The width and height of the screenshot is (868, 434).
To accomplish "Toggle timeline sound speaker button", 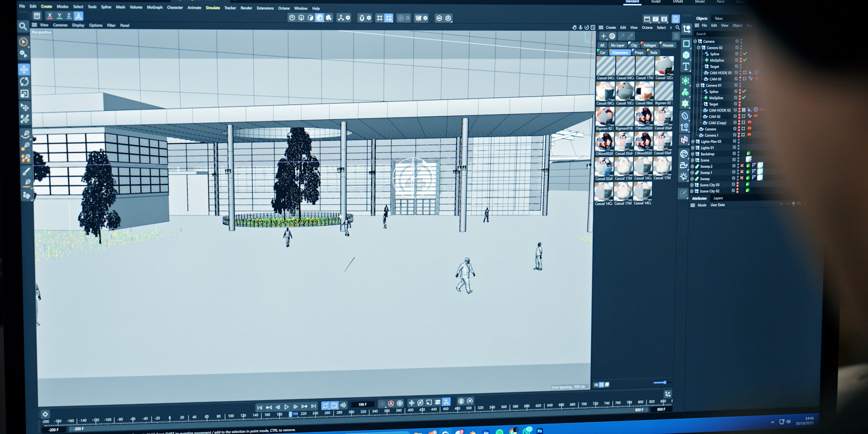I will (x=343, y=405).
